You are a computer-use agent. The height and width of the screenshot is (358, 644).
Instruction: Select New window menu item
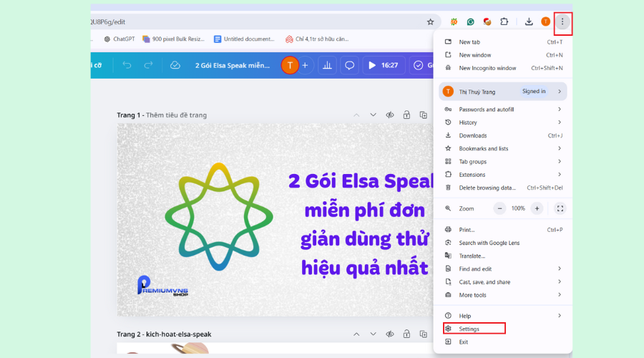pos(503,55)
